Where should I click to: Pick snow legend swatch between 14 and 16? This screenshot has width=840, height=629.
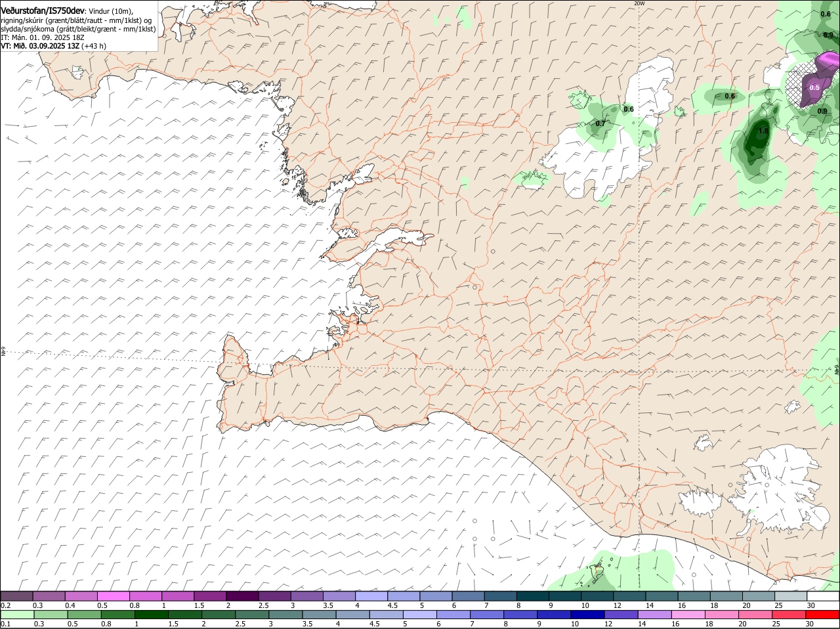[x=662, y=596]
